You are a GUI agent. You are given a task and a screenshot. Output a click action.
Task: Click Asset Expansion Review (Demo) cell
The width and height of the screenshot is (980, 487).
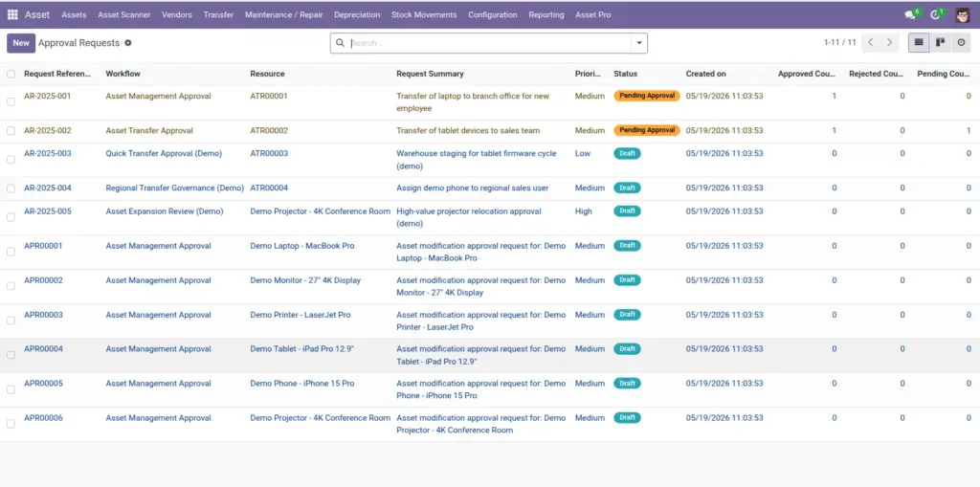coord(165,211)
